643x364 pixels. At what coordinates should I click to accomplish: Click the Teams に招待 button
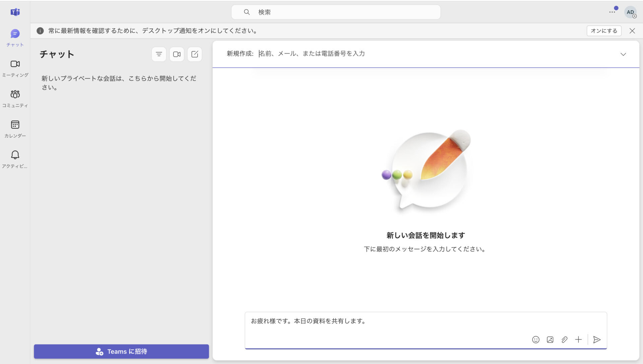click(x=121, y=351)
